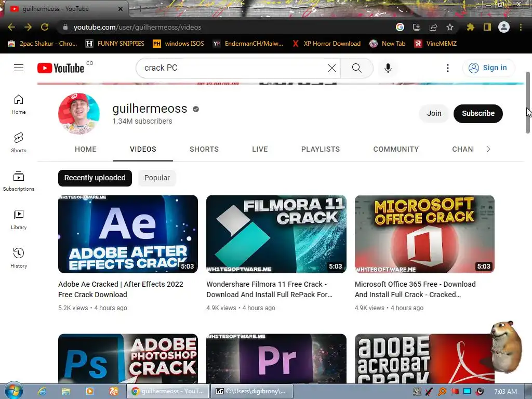Open Windows Explorer folder in taskbar
Viewport: 532px width, 399px height.
click(66, 391)
